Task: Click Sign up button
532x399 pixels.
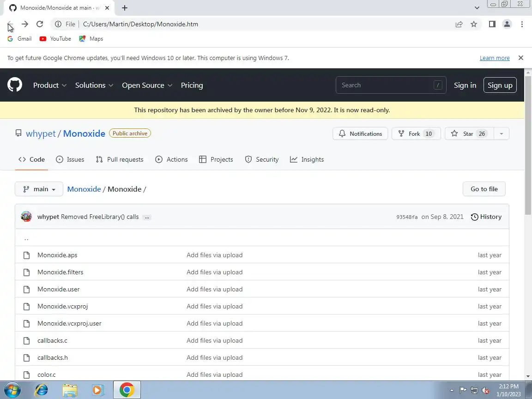Action: (500, 85)
